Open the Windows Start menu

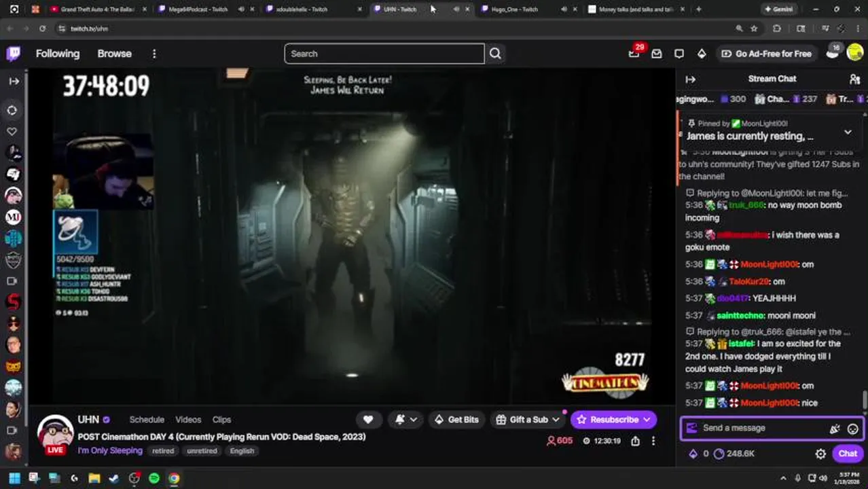click(x=14, y=478)
